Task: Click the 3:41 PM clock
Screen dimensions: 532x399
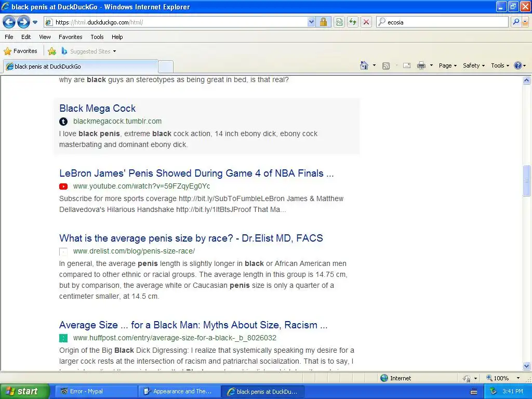Action: [x=513, y=391]
